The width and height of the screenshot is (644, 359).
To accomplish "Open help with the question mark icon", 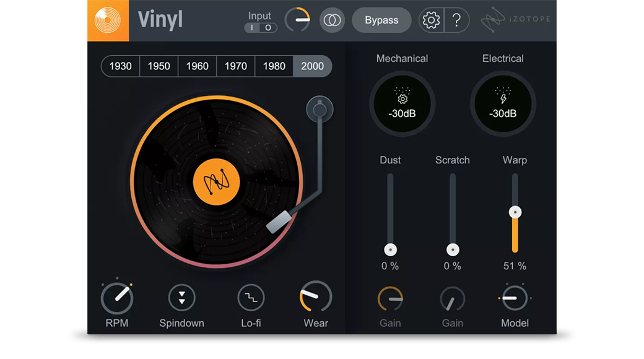I will coord(457,20).
